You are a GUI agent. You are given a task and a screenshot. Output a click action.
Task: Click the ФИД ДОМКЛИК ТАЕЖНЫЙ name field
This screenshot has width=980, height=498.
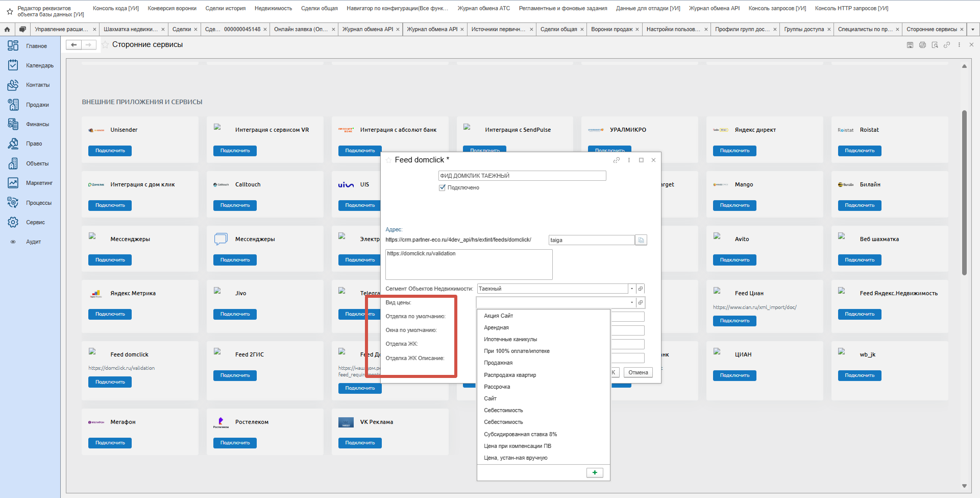(522, 176)
